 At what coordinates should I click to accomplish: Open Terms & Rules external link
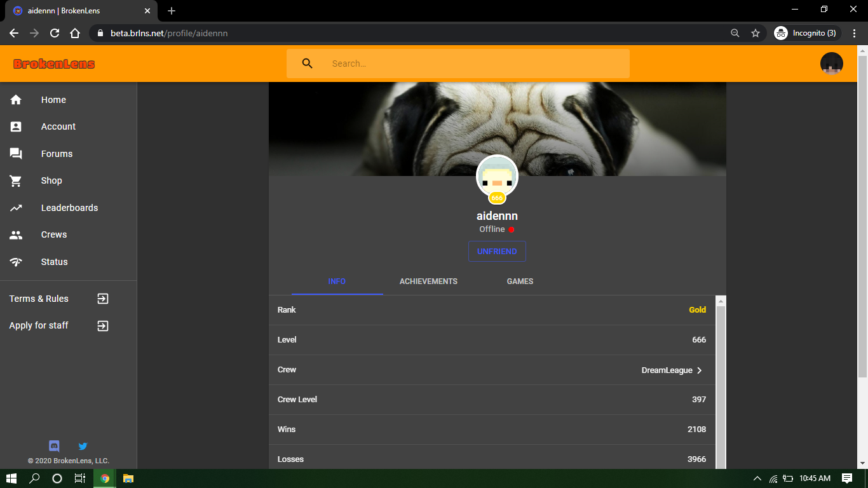103,299
